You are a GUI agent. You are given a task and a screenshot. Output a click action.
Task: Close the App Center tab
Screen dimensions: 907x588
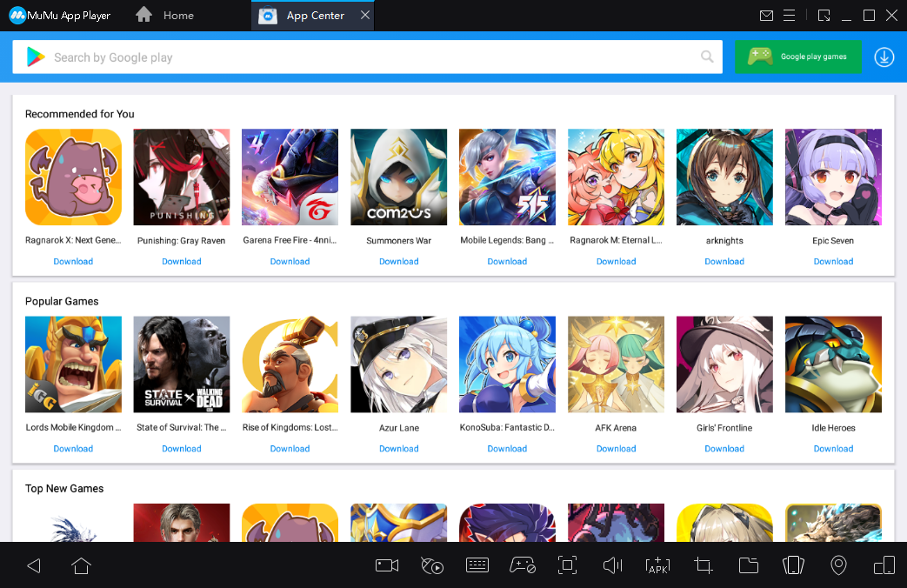click(365, 15)
